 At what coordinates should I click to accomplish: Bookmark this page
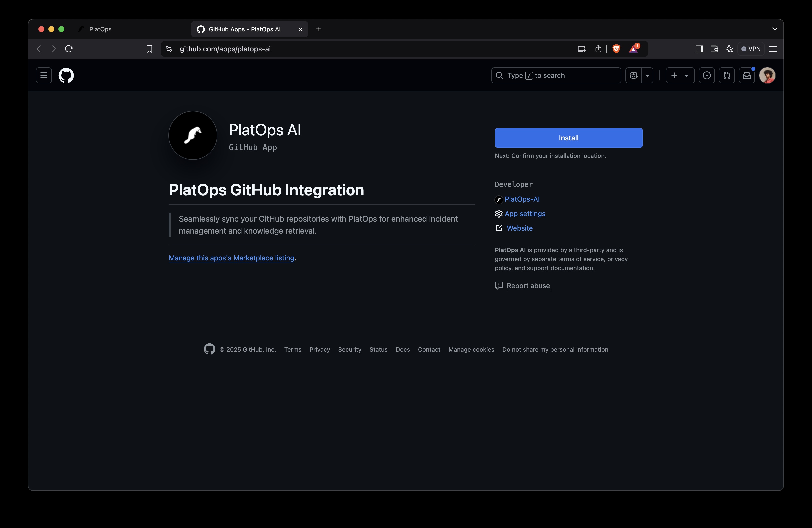click(149, 49)
